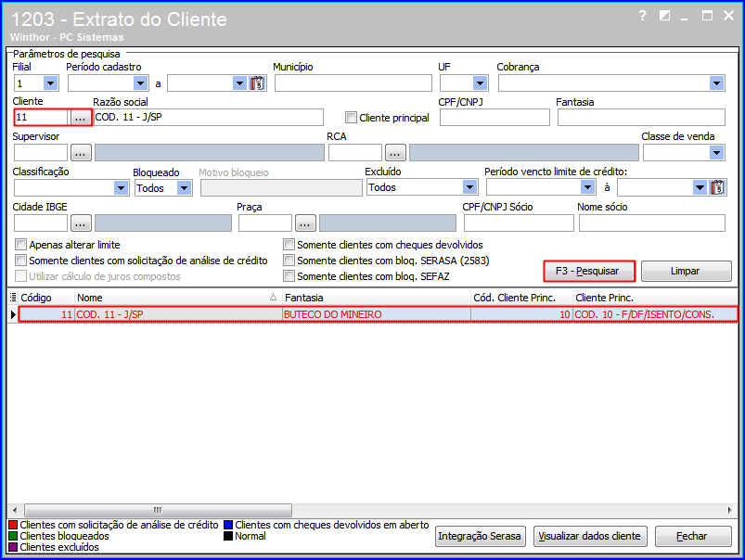The height and width of the screenshot is (560, 745).
Task: Open Integração Serasa
Action: [480, 536]
